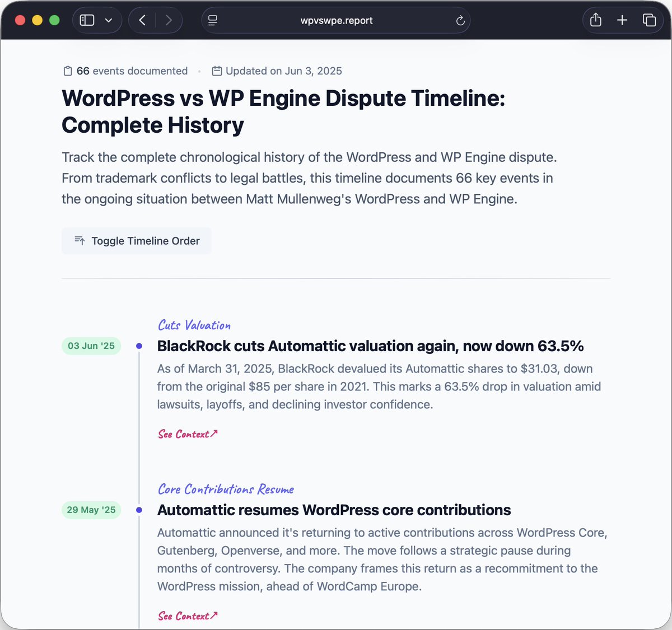Open the page reader icon in address bar
The width and height of the screenshot is (672, 630).
click(x=213, y=20)
